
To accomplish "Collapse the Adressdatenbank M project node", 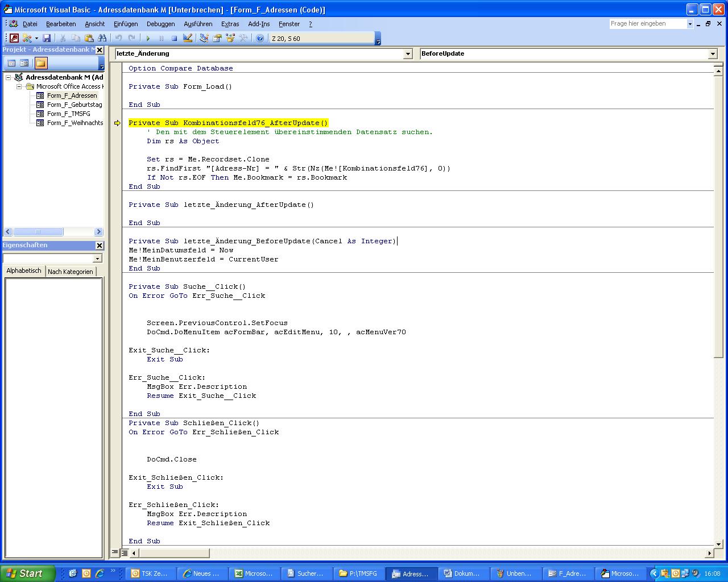I will 9,77.
